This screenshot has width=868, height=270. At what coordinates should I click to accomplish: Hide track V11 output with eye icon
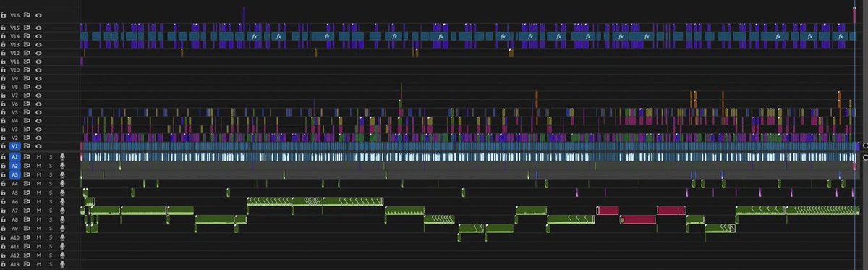coord(38,62)
